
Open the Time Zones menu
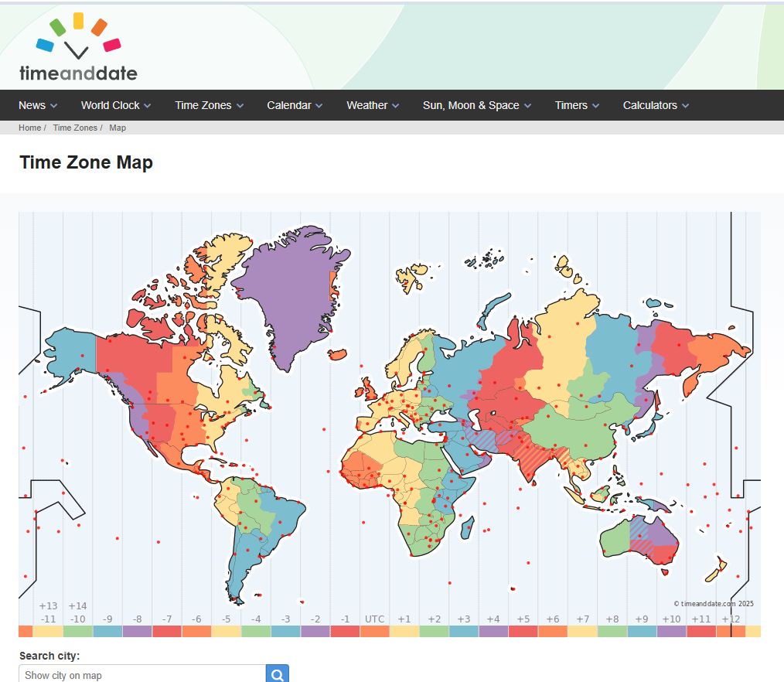209,105
